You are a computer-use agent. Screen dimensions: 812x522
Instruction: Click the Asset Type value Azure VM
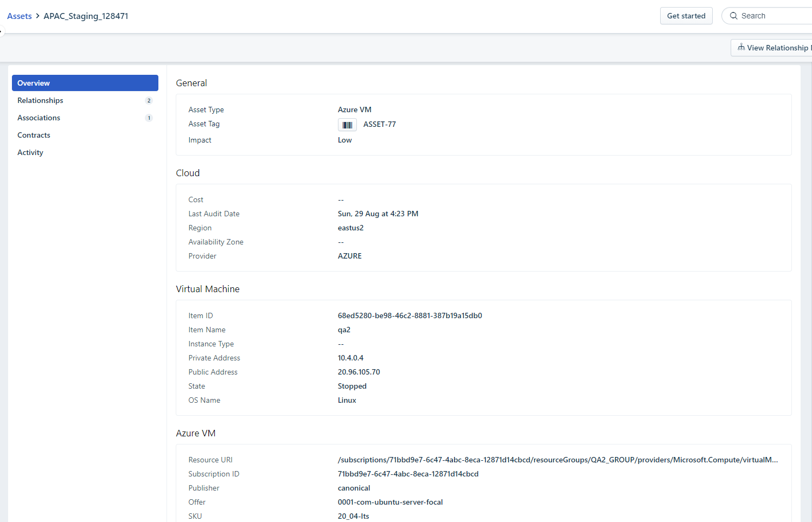point(355,109)
